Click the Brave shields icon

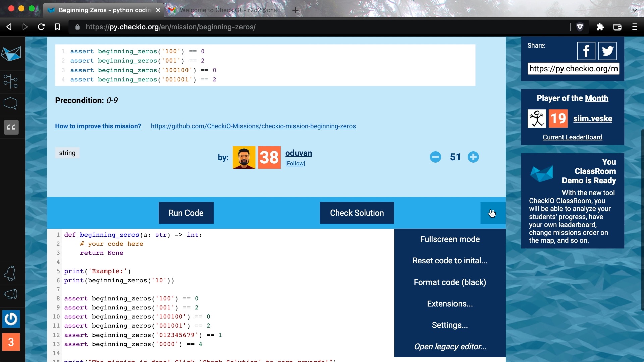[x=580, y=27]
